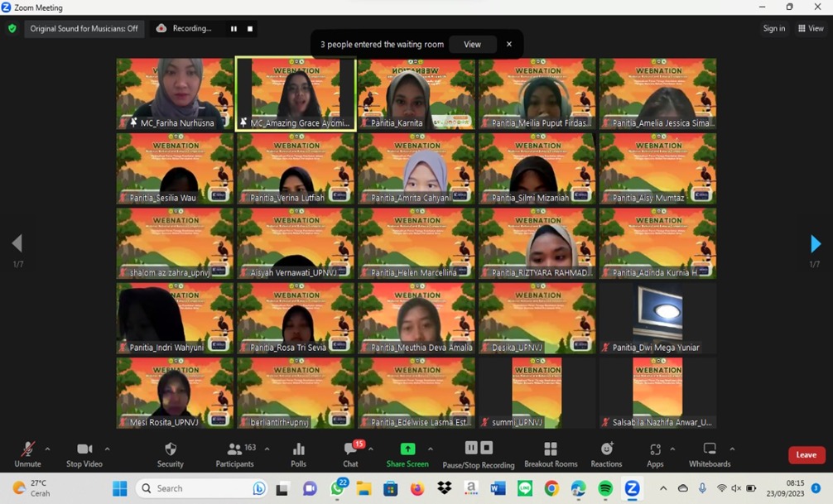Open Breakout Rooms
The height and width of the screenshot is (504, 833).
(550, 454)
